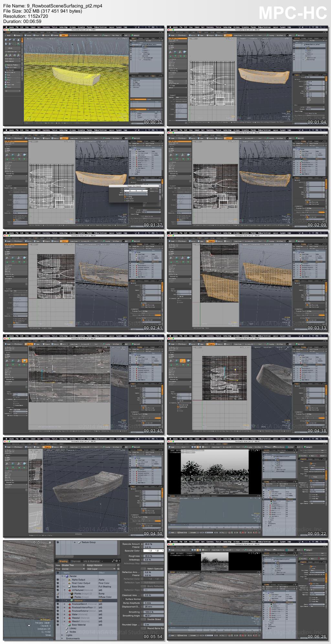Click the Base Material sphere icon in 05:54 frame
The width and height of the screenshot is (331, 644).
pos(69,625)
